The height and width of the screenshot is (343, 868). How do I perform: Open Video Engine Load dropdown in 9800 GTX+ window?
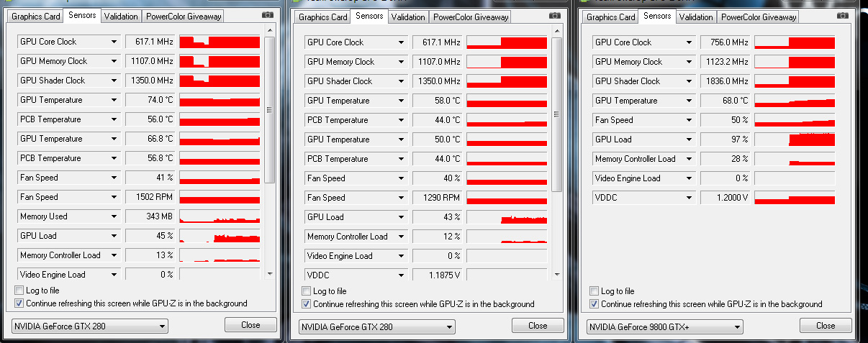689,178
